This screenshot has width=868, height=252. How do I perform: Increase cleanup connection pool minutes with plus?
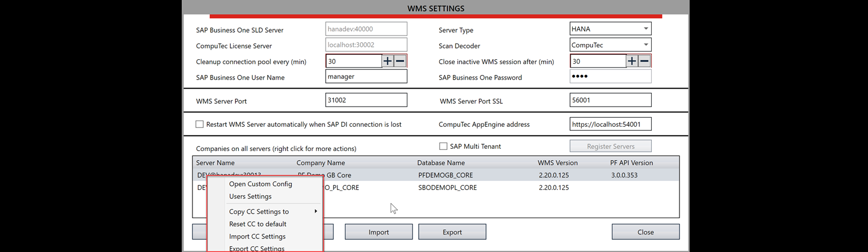(x=388, y=61)
